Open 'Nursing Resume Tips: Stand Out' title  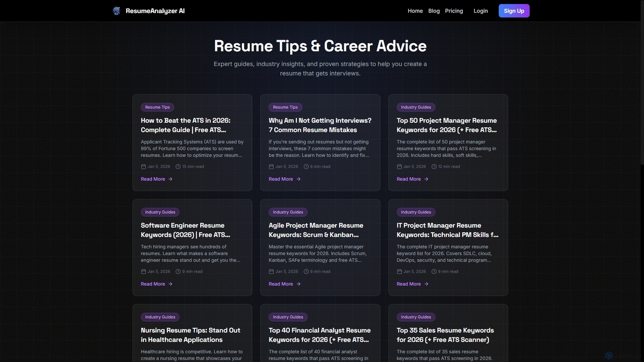(x=191, y=335)
